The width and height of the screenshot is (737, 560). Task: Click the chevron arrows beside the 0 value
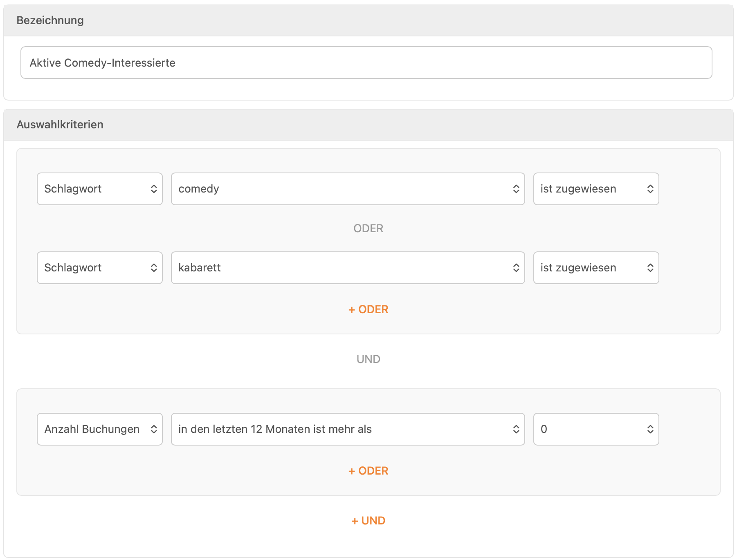[650, 429]
